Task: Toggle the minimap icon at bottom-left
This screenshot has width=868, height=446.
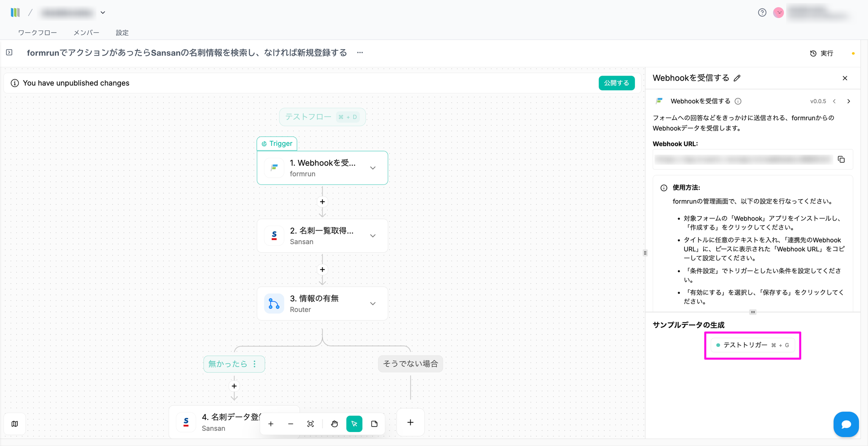Action: [x=15, y=424]
